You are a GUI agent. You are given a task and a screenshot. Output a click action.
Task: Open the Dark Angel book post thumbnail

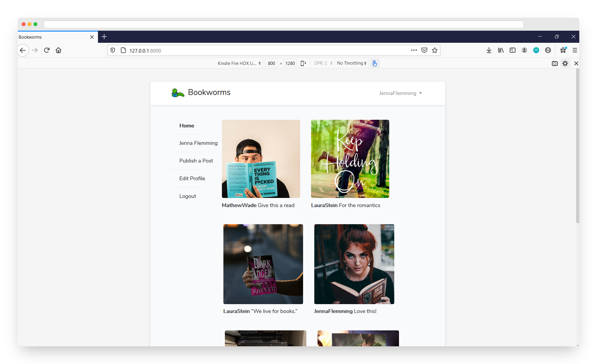[x=263, y=264]
